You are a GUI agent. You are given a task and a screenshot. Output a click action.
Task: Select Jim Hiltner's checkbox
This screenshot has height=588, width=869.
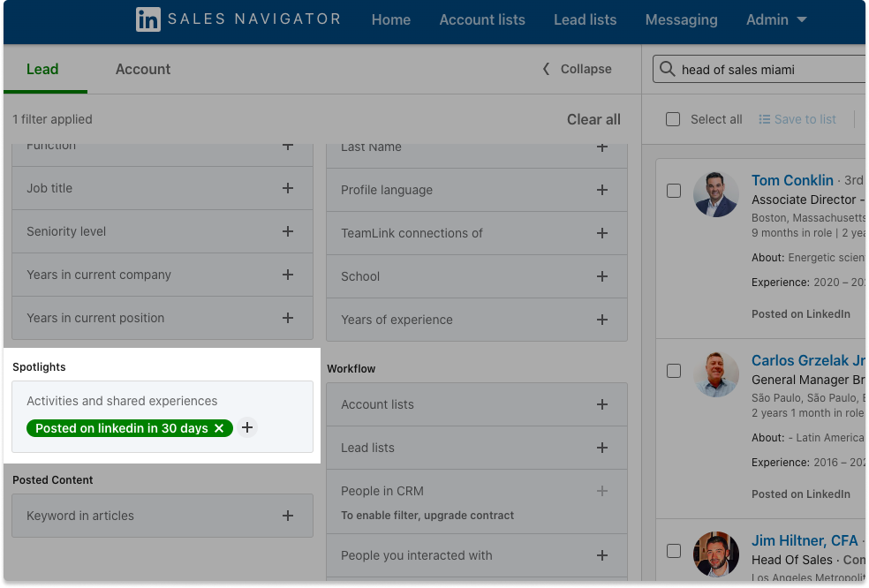point(674,551)
